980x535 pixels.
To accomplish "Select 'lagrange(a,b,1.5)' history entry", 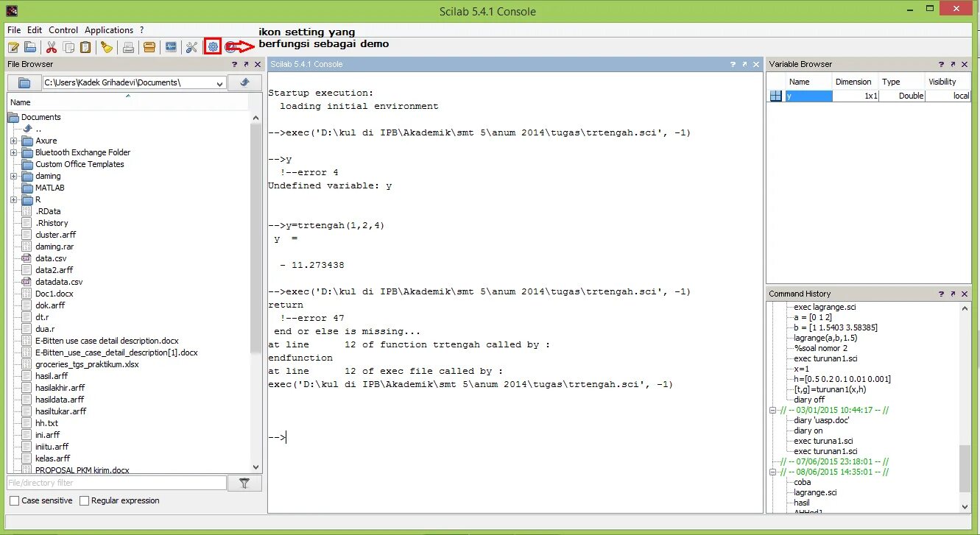I will pyautogui.click(x=825, y=338).
